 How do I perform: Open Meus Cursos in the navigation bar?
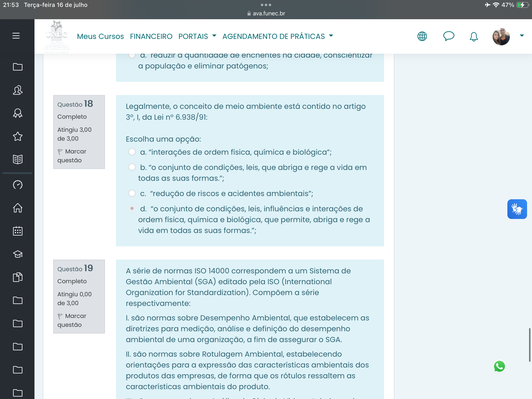pos(100,36)
